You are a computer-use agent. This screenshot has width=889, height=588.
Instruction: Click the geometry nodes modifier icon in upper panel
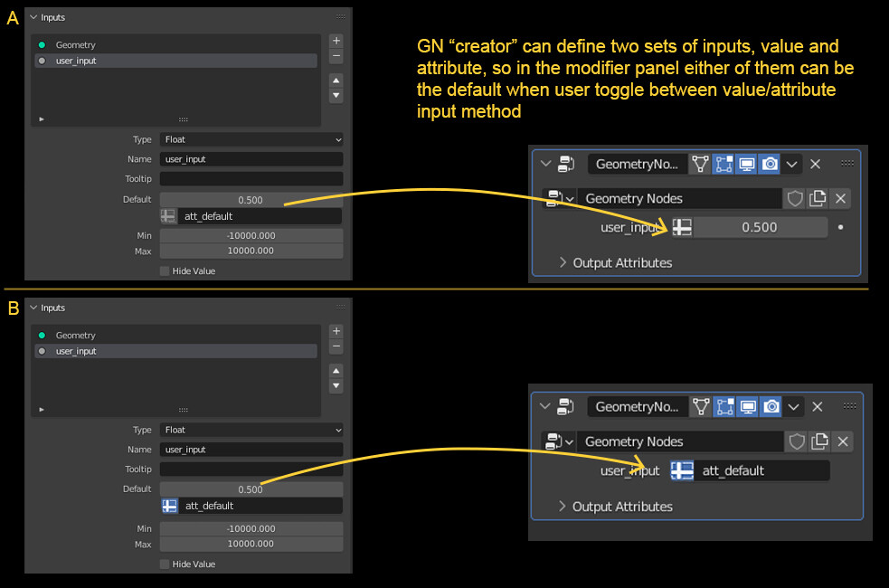pos(566,165)
